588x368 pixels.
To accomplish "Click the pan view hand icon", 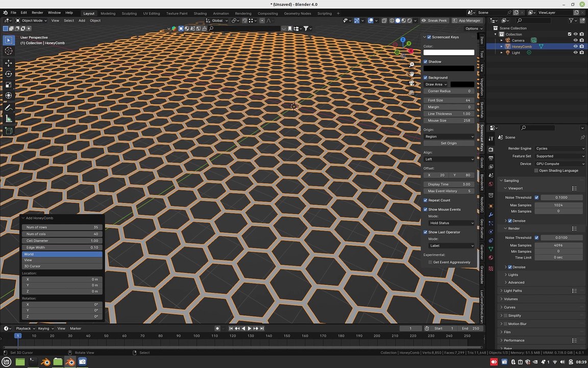I will pos(411,74).
